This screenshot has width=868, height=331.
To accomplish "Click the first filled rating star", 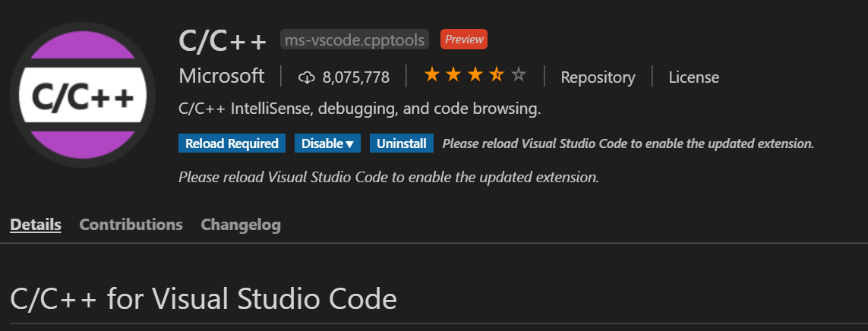I will coord(431,75).
